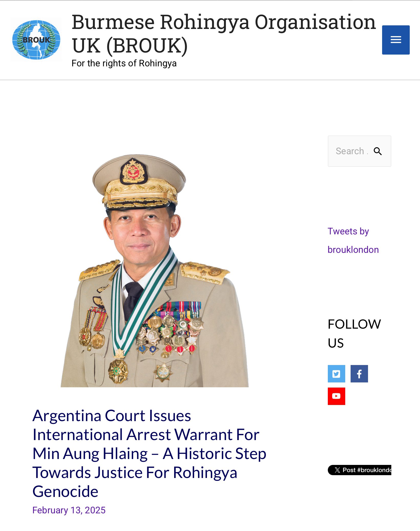This screenshot has height=531, width=420.
Task: Click the February 13, 2025 date link
Action: tap(69, 510)
